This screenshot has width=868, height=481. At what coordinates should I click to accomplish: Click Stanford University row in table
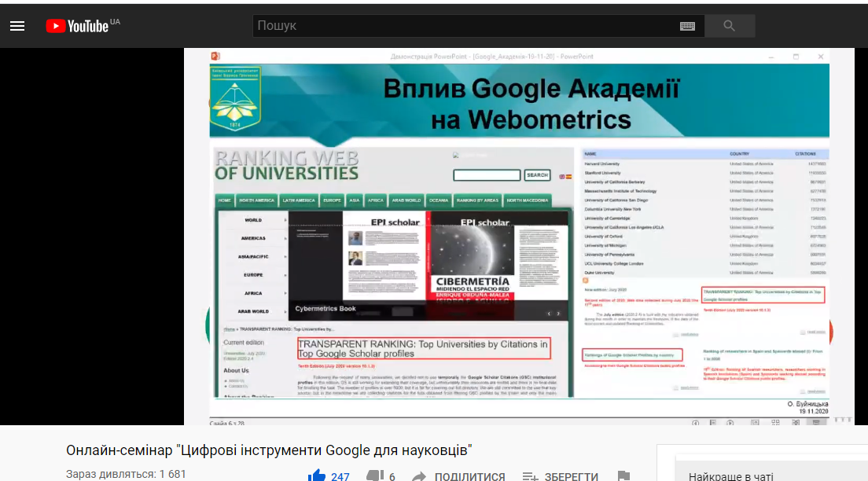(x=705, y=173)
